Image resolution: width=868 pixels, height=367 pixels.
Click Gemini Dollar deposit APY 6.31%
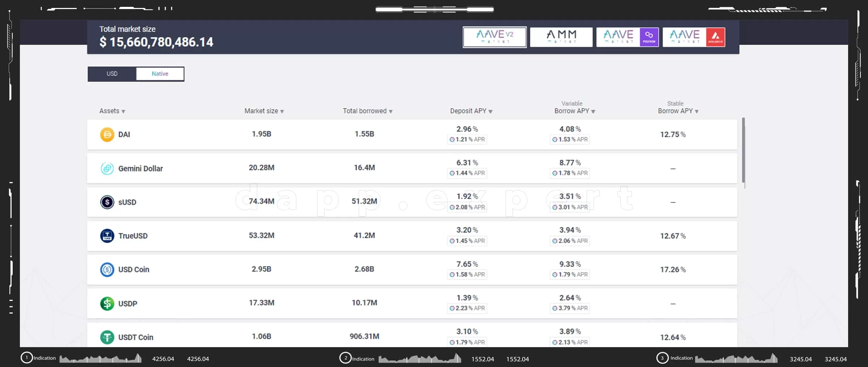(467, 163)
